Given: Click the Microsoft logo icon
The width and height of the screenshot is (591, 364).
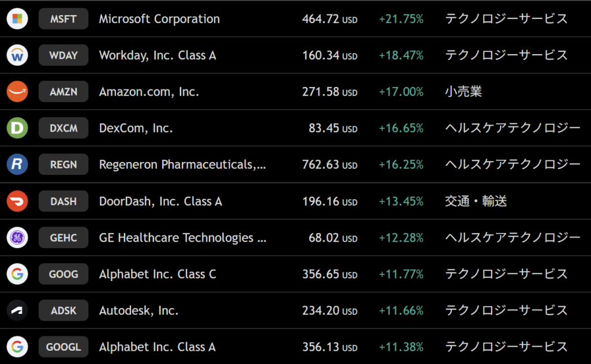Looking at the screenshot, I should point(17,19).
